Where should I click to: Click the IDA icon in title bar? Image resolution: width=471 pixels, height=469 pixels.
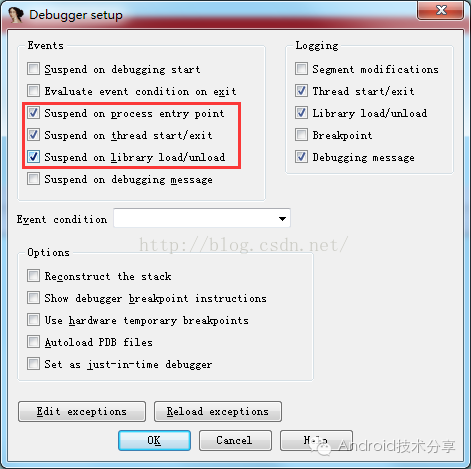(x=16, y=14)
